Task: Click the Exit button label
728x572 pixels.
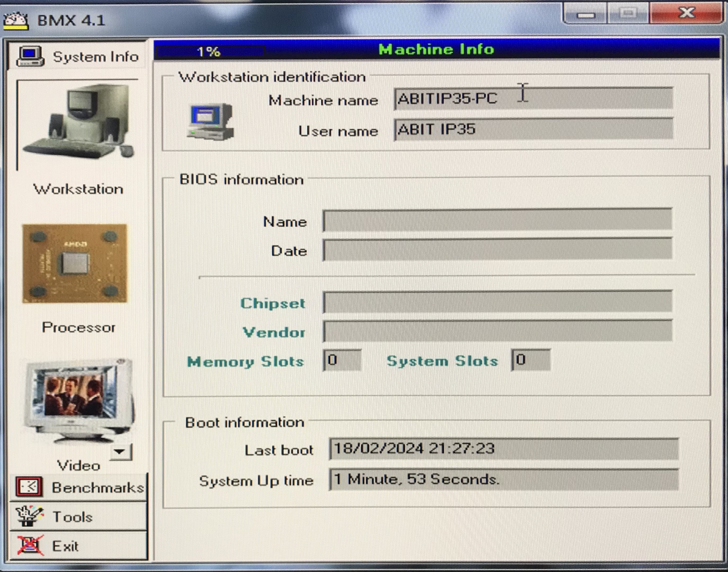Action: pyautogui.click(x=65, y=546)
